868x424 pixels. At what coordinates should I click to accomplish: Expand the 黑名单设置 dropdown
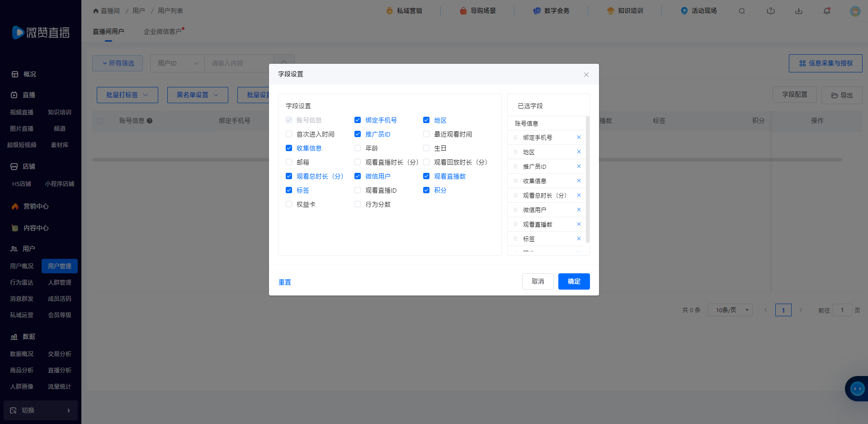198,95
